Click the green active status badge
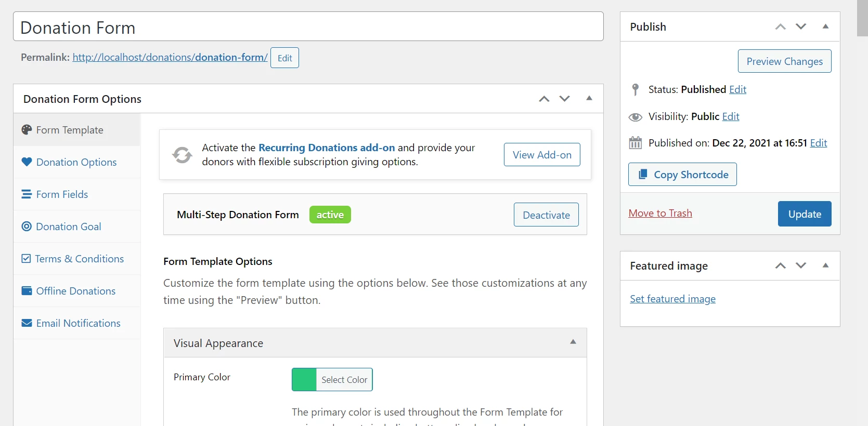This screenshot has height=426, width=868. (330, 215)
